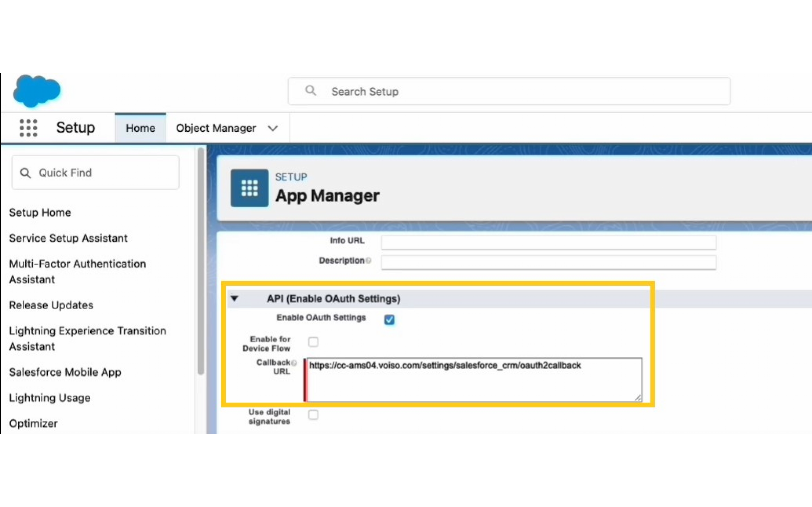Toggle the Enable for Device Flow checkbox
Viewport: 812px width, 507px height.
pos(312,342)
